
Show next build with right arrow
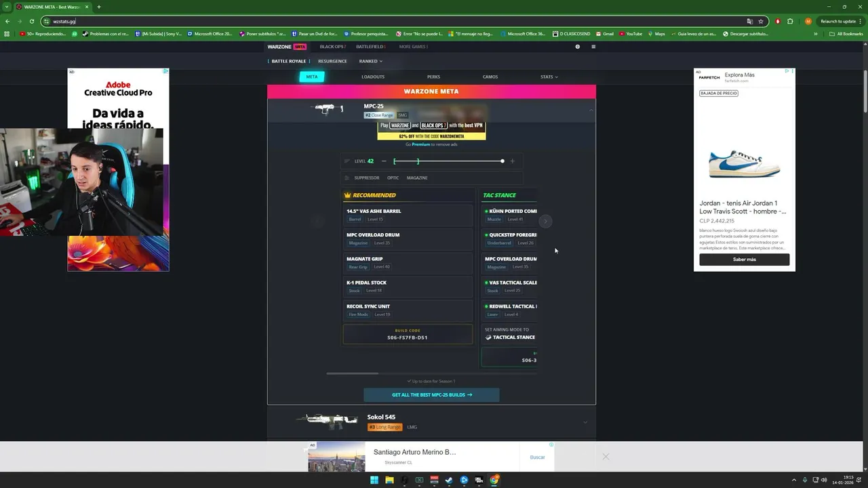point(545,222)
